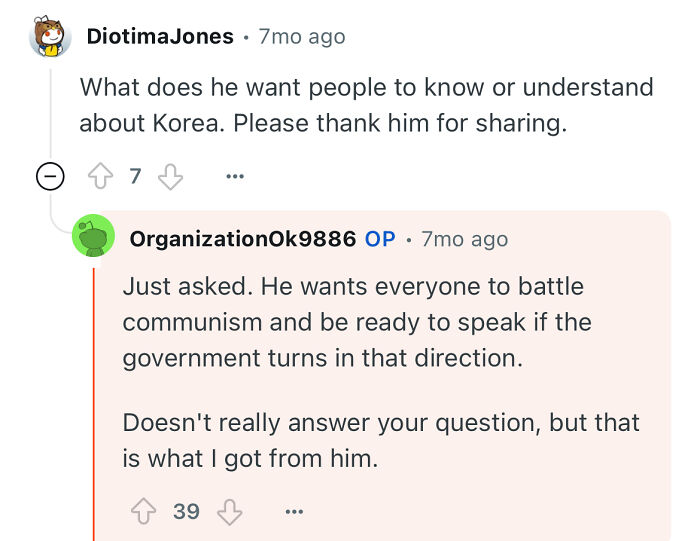The width and height of the screenshot is (700, 541).
Task: Click the vote score 39 on the reply
Action: tap(186, 512)
